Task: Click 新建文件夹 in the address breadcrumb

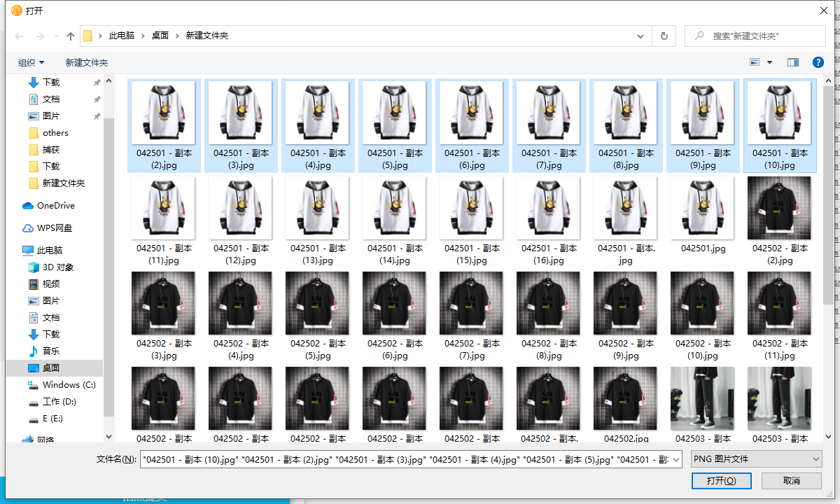Action: (x=207, y=36)
